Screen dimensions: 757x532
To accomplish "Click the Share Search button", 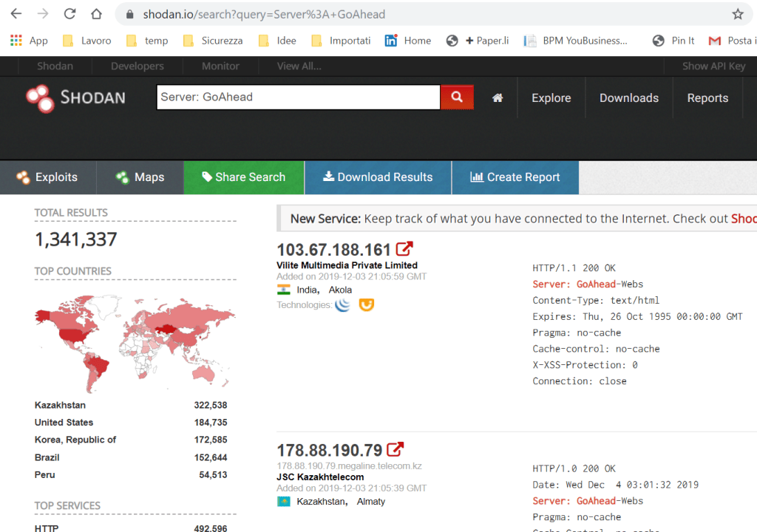I will 244,177.
